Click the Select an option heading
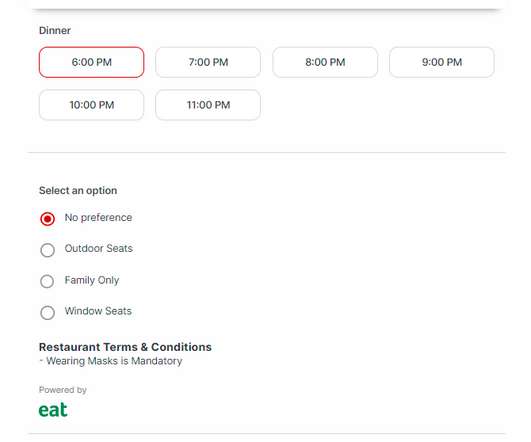 (x=78, y=190)
